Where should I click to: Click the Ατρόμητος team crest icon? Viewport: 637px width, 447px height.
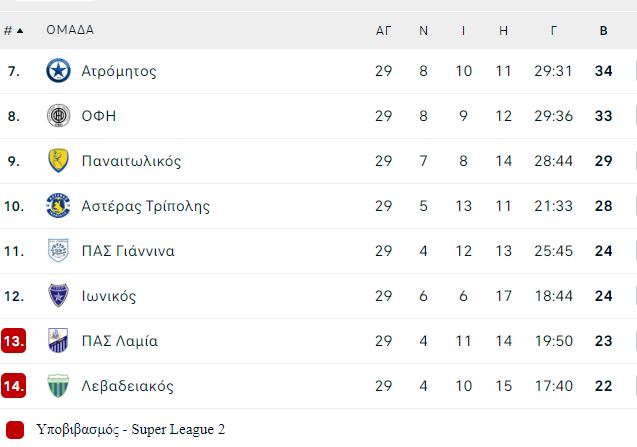[58, 71]
